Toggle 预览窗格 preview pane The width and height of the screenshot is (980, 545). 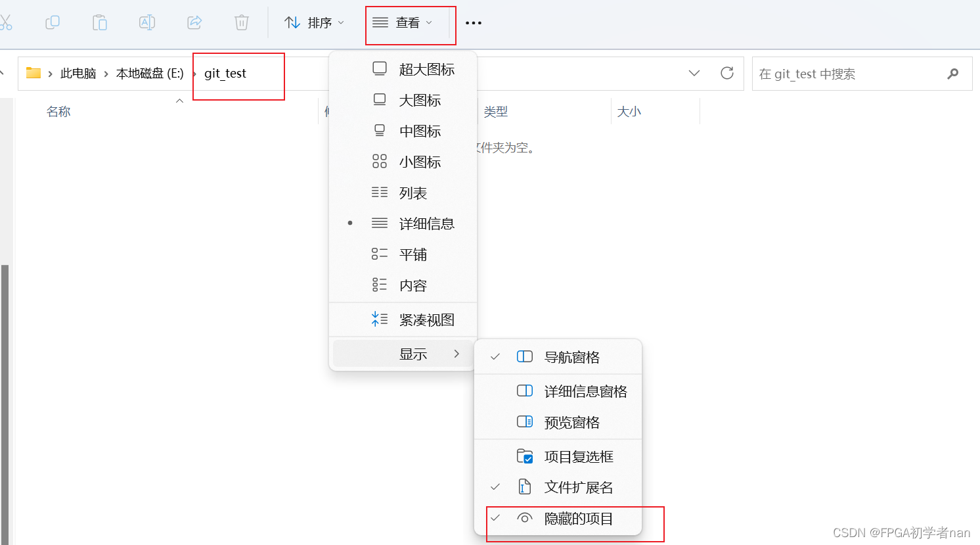(x=558, y=422)
